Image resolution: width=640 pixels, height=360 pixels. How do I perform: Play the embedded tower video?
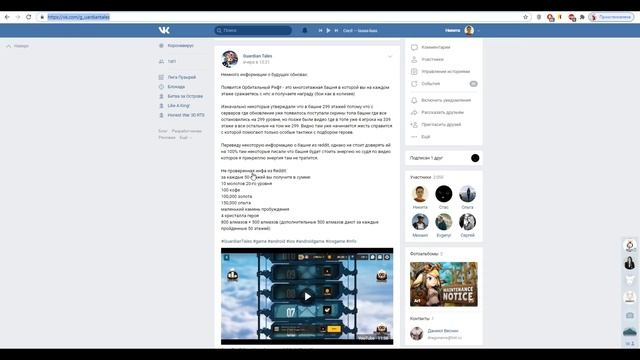[x=307, y=296]
